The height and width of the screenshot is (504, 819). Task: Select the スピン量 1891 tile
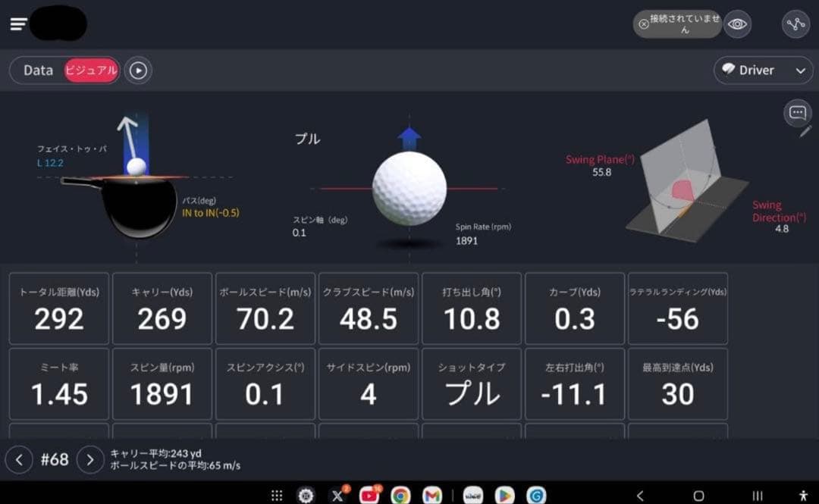(162, 384)
